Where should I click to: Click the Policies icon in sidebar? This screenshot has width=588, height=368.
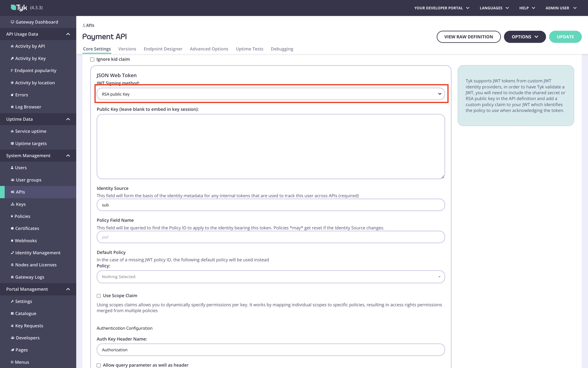pos(12,216)
